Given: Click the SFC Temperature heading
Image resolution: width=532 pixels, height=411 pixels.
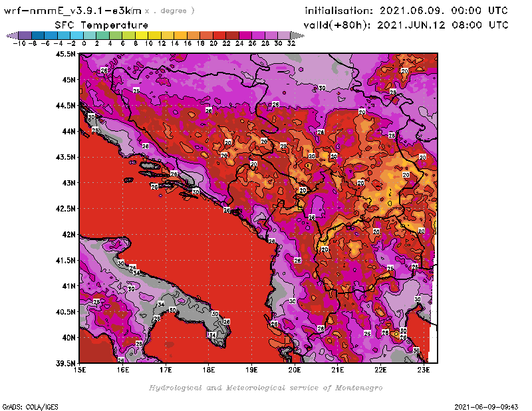Looking at the screenshot, I should click(x=102, y=25).
